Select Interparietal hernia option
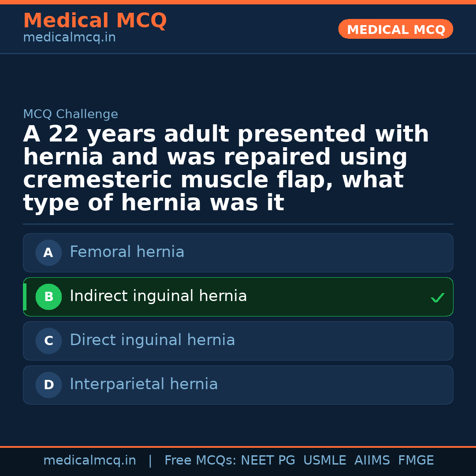This screenshot has width=476, height=476. click(x=144, y=384)
